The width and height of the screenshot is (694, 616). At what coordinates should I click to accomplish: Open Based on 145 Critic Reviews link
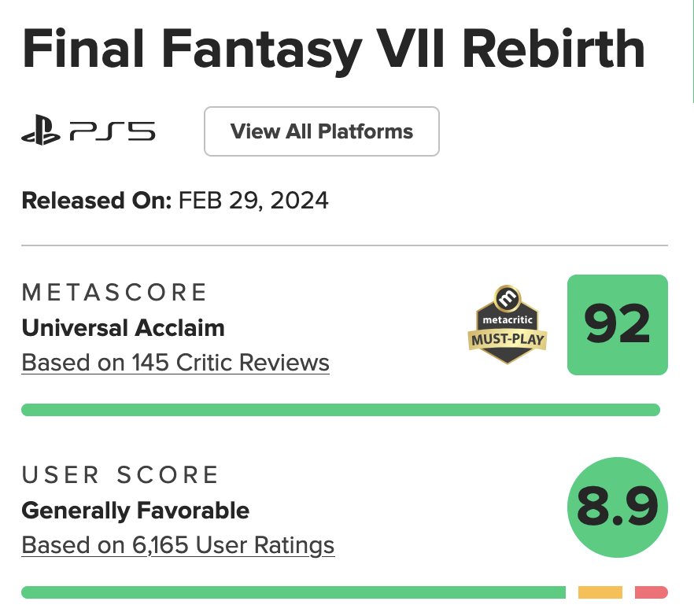(x=175, y=363)
